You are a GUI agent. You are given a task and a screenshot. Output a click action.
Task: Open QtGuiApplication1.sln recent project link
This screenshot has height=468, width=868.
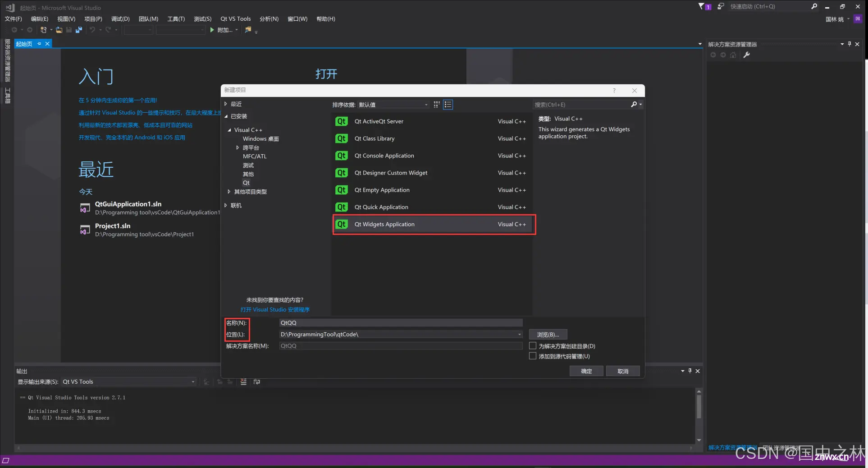[128, 204]
